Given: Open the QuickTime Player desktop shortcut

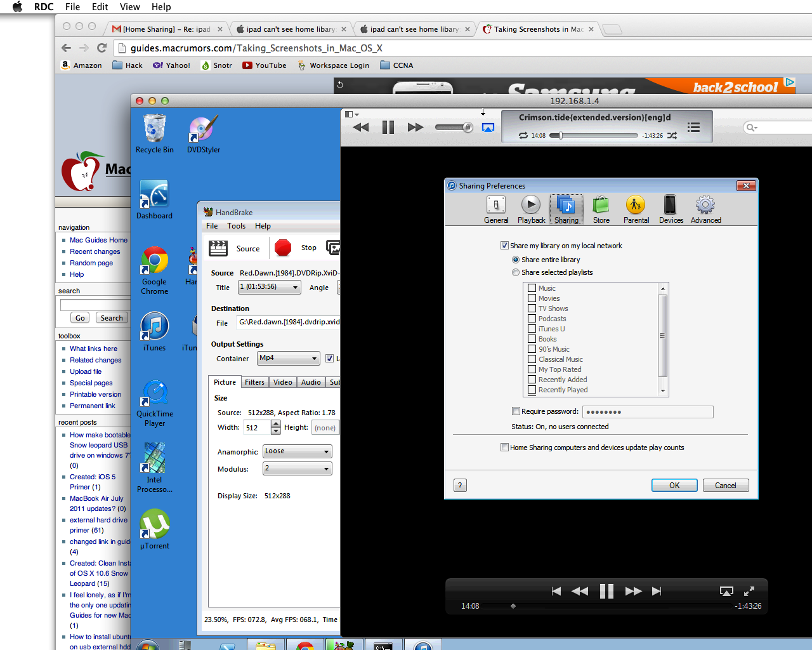Looking at the screenshot, I should tap(155, 393).
